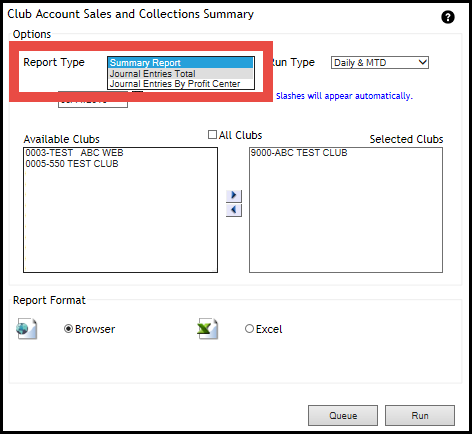Choose Journal Entries Total option
Image resolution: width=472 pixels, height=434 pixels.
point(180,73)
